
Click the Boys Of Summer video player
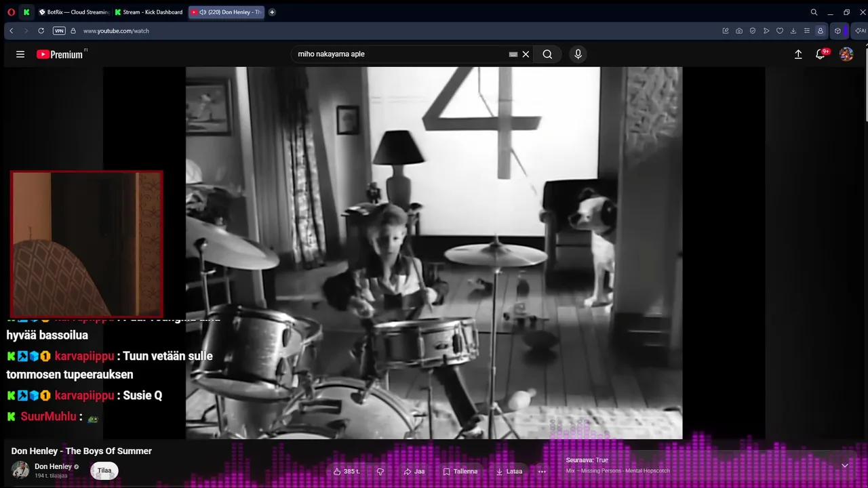coord(434,253)
